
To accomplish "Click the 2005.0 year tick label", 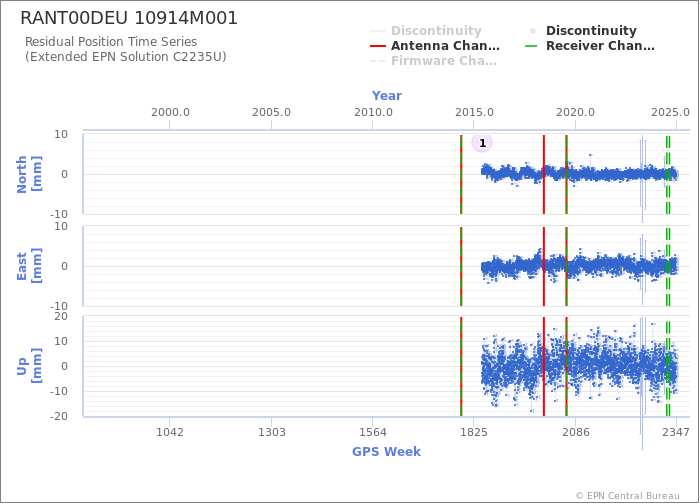I will coord(271,112).
